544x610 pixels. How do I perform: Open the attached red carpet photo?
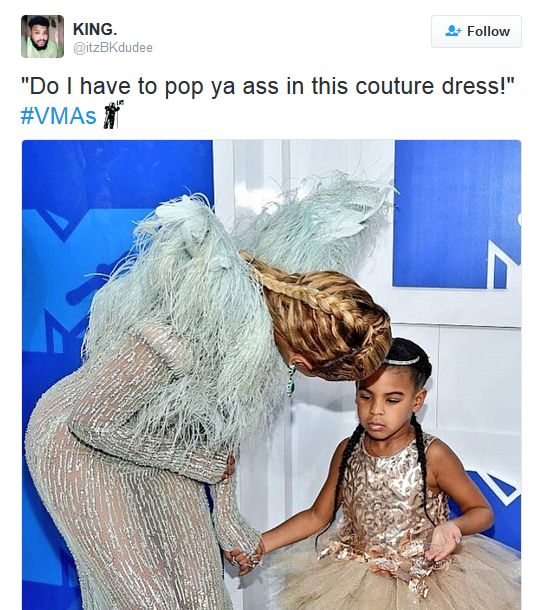coord(272,375)
